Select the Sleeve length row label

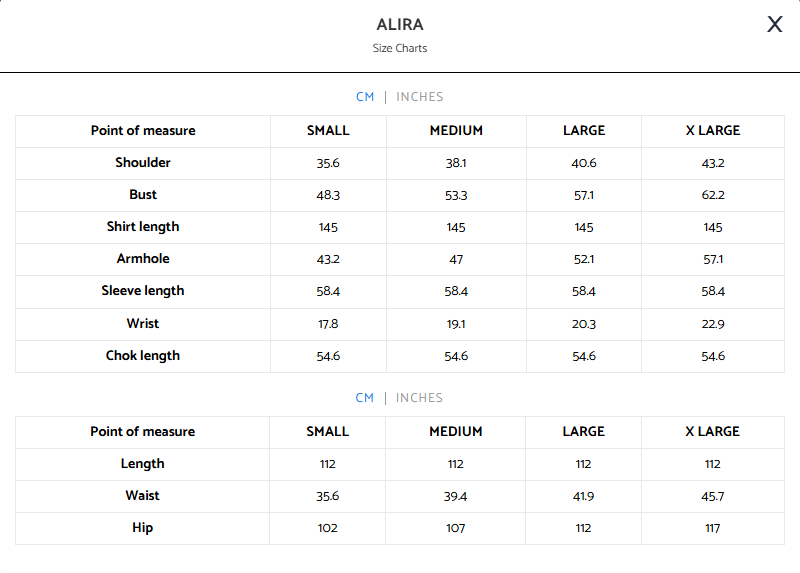pyautogui.click(x=143, y=291)
